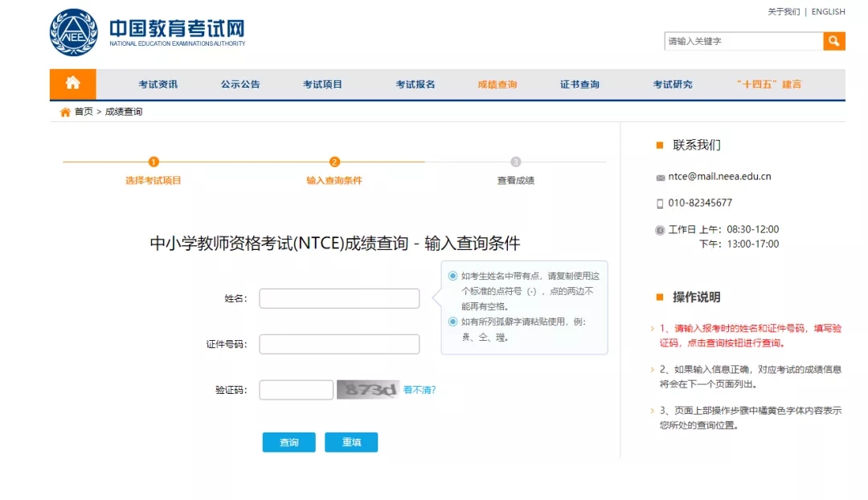Click the NEEA logo at top left

click(74, 32)
